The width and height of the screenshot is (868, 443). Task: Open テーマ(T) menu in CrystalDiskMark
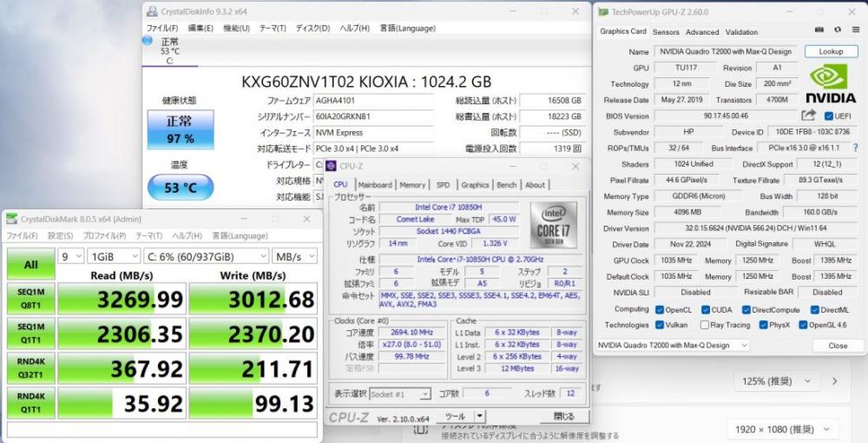tap(149, 236)
